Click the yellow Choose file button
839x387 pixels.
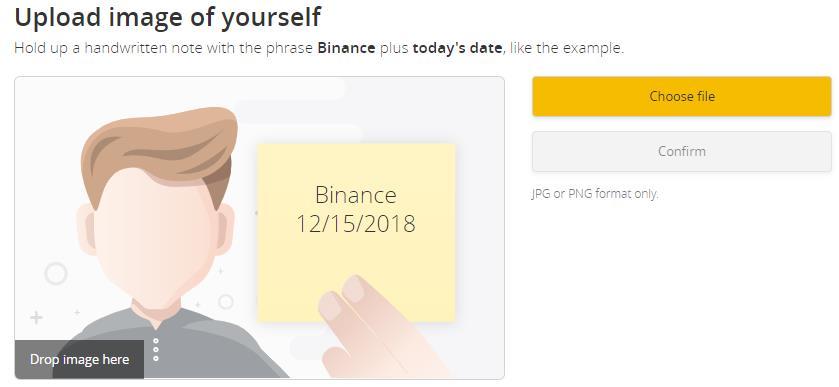(x=681, y=96)
